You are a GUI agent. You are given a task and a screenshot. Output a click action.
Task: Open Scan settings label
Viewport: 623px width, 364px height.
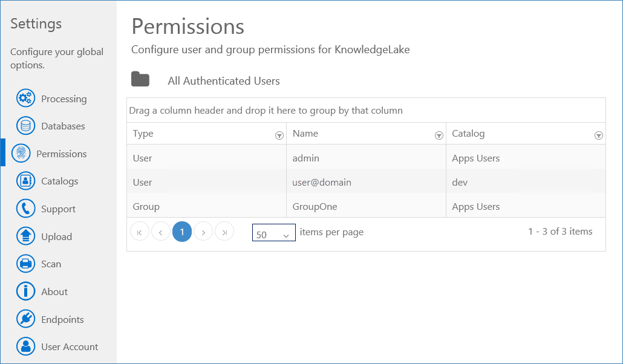[51, 264]
